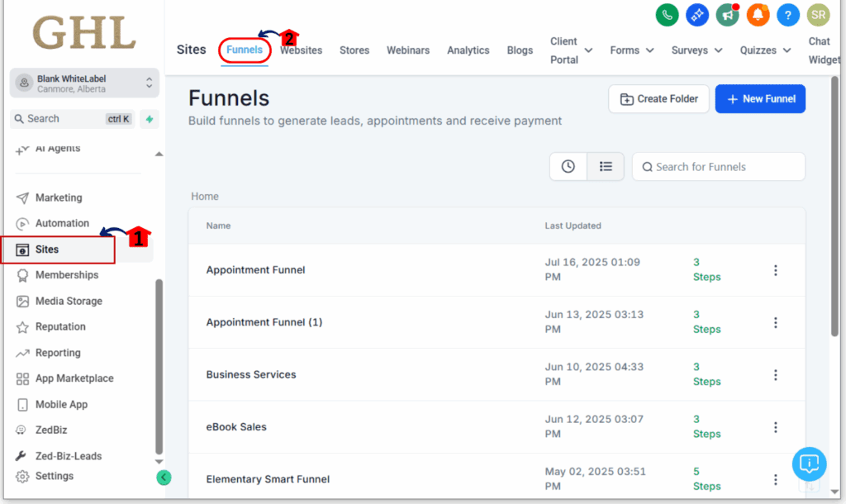Open the Appointment Funnel (1) entry
Image resolution: width=846 pixels, height=504 pixels.
point(264,322)
